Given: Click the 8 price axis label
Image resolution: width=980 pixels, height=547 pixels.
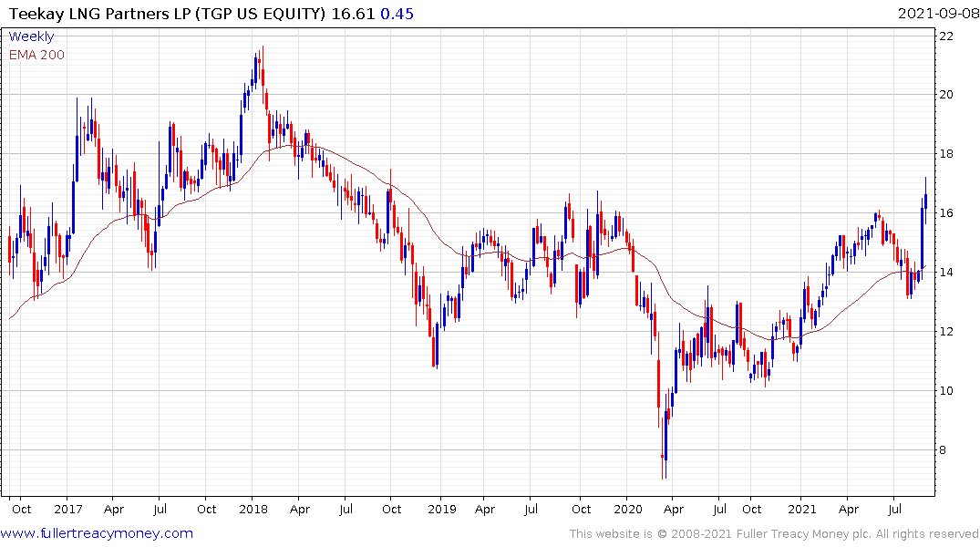Looking at the screenshot, I should point(943,450).
